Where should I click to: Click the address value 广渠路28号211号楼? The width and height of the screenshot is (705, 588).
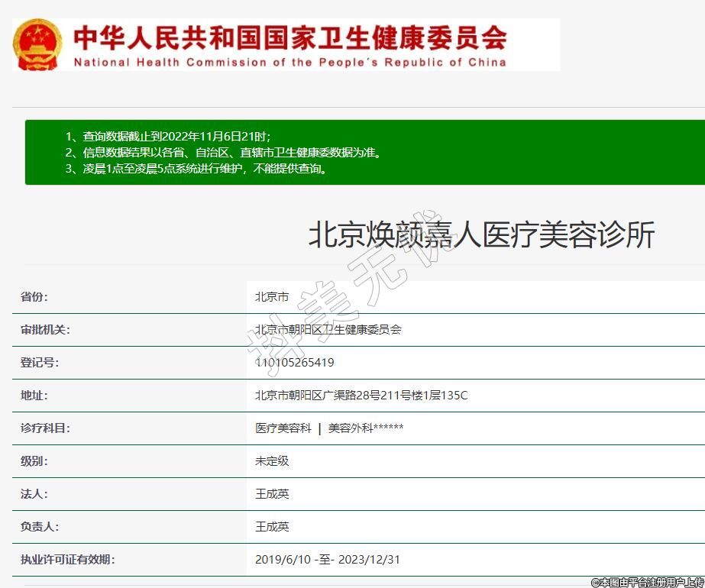coord(361,396)
